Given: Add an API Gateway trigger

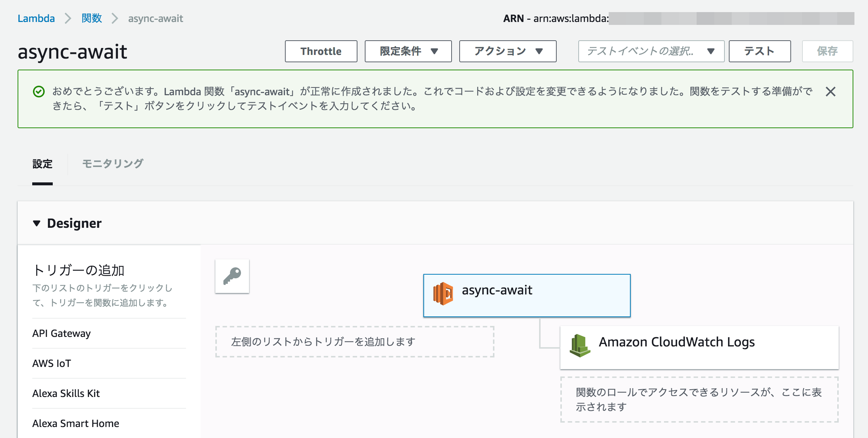Looking at the screenshot, I should tap(62, 333).
